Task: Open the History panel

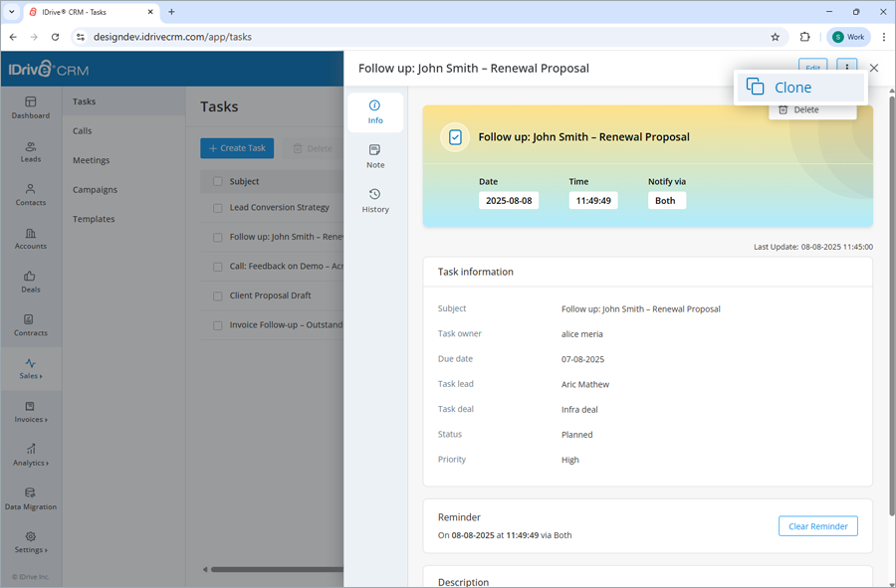Action: (x=375, y=202)
